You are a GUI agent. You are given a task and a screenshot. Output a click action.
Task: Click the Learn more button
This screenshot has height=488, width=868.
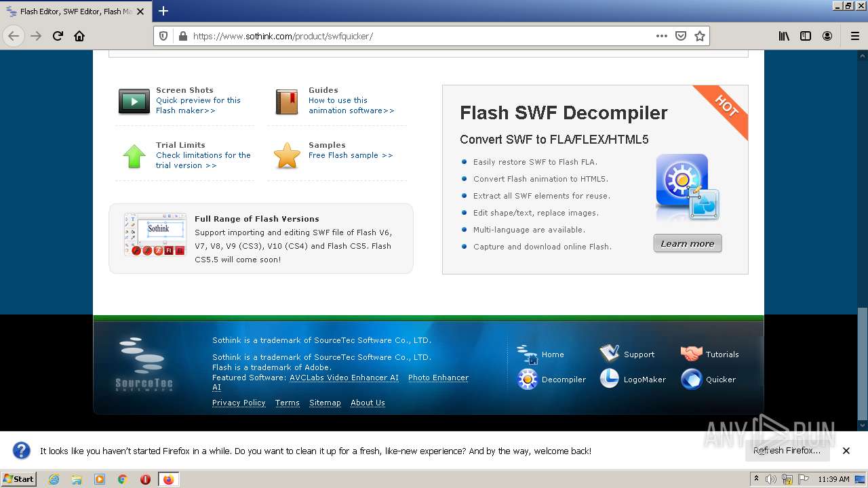(688, 243)
